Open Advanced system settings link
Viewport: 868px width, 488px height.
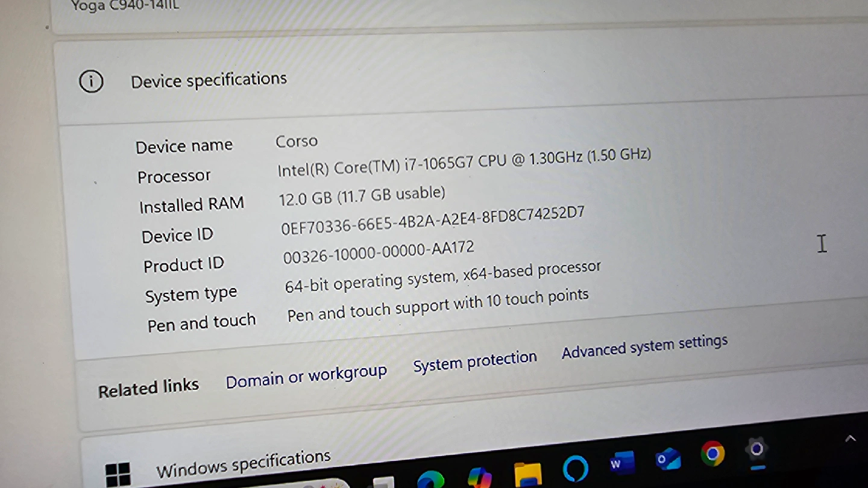[x=644, y=346]
